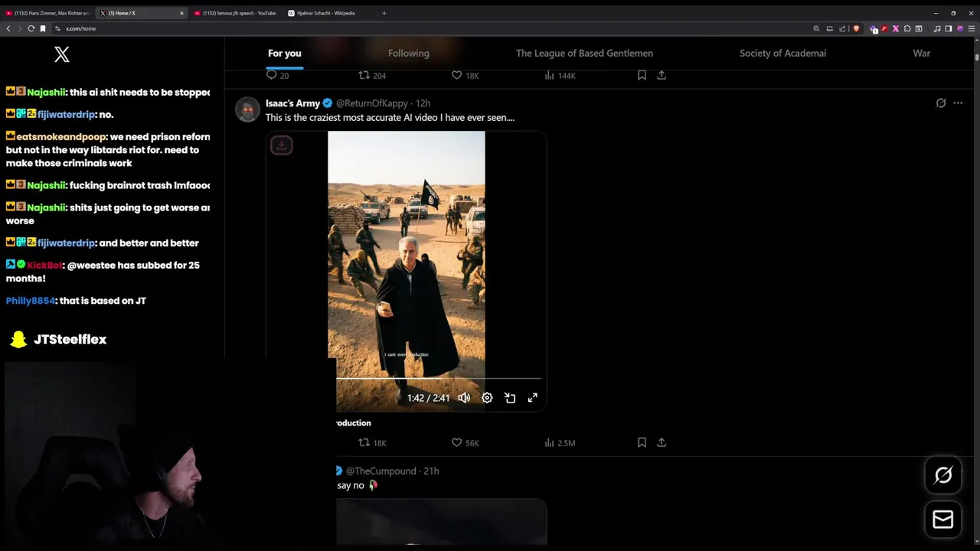Enter fullscreen video mode

[x=533, y=398]
